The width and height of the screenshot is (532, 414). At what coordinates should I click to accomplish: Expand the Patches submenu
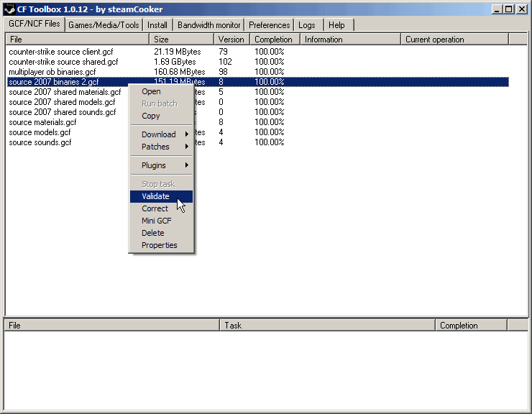161,147
